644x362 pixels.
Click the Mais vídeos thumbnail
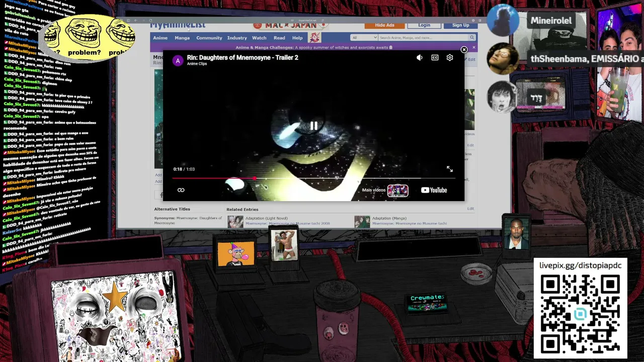(397, 190)
